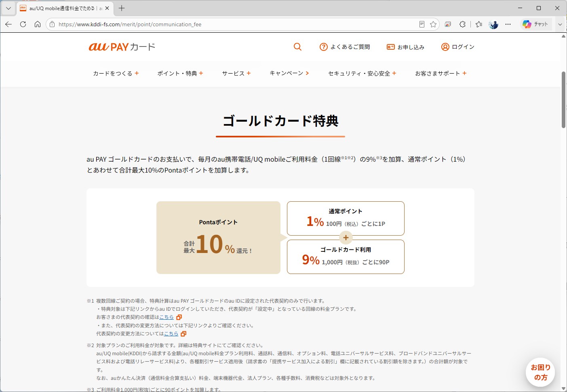Open a new tab with plus button
The image size is (567, 392).
(x=122, y=8)
